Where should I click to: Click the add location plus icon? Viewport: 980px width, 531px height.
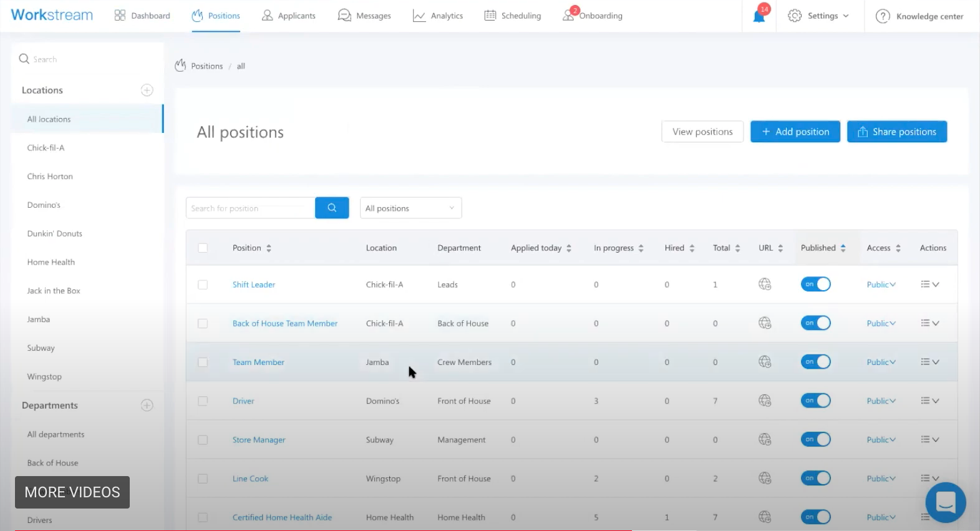[x=147, y=90]
